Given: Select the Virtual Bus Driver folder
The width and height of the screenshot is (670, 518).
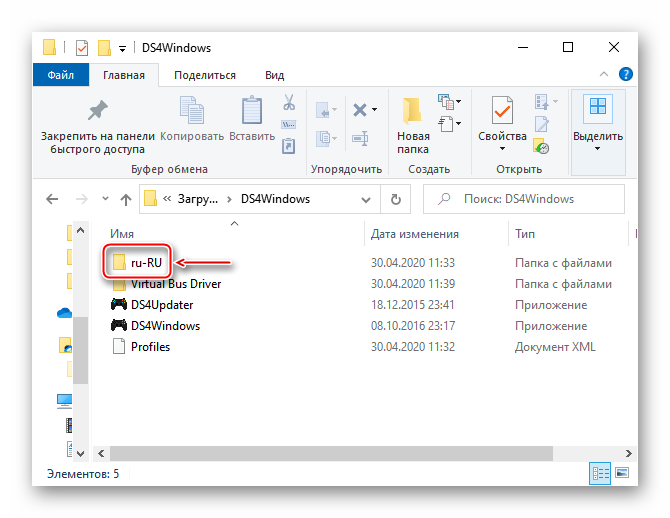Looking at the screenshot, I should click(x=166, y=284).
